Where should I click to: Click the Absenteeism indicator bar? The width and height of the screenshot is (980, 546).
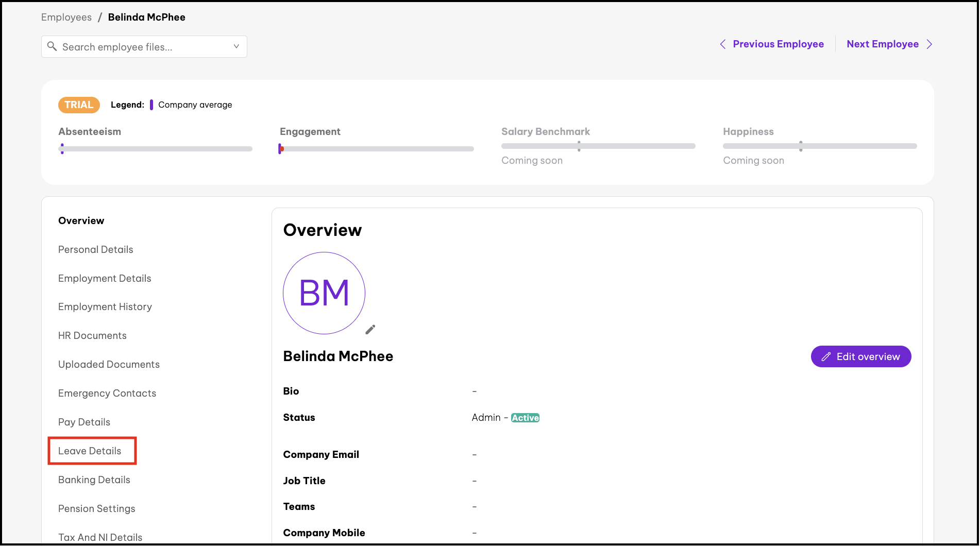pyautogui.click(x=155, y=149)
